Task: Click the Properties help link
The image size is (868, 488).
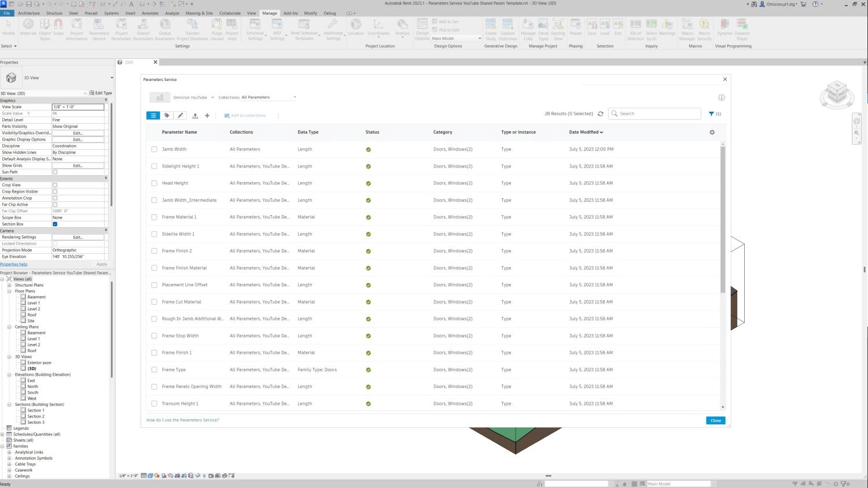Action: point(14,264)
